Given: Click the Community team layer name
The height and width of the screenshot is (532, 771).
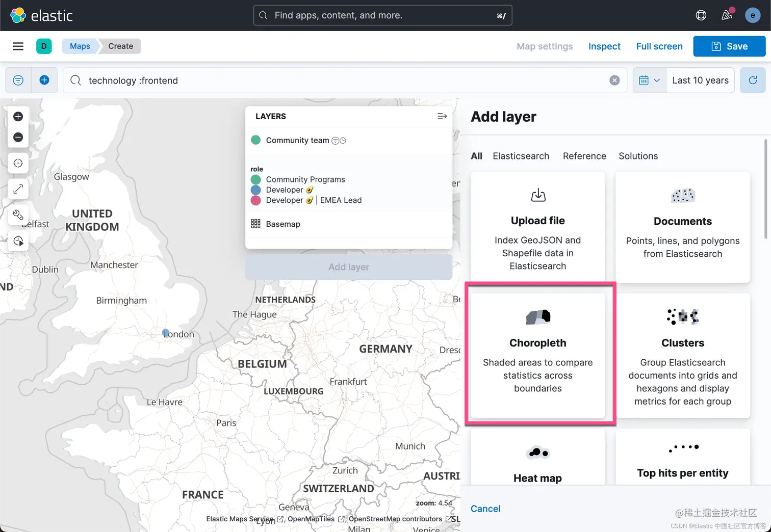Looking at the screenshot, I should pyautogui.click(x=297, y=140).
